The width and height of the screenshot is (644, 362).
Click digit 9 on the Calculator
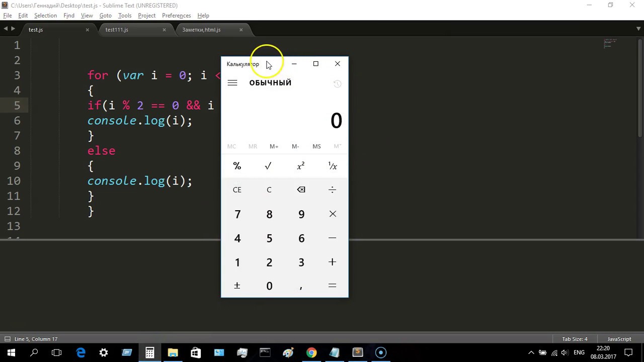(x=301, y=214)
